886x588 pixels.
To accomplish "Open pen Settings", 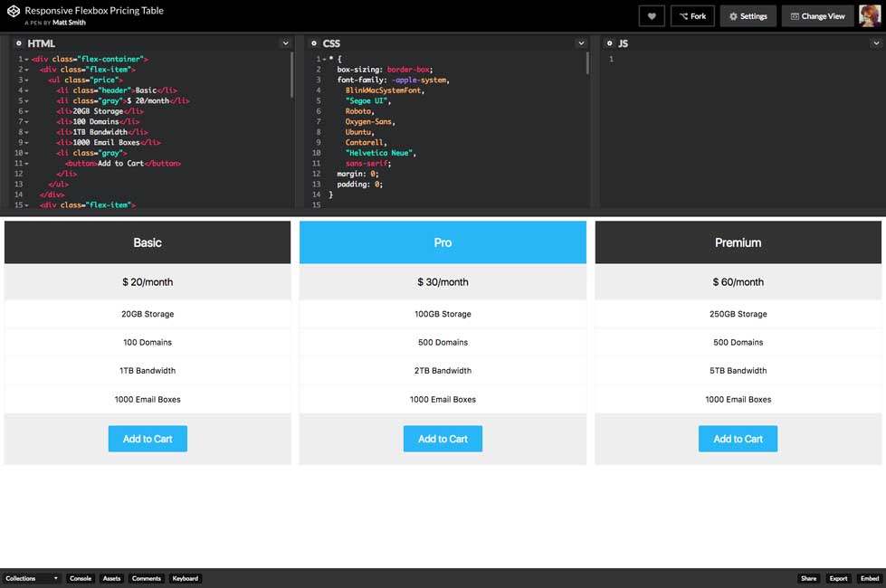I will (748, 16).
